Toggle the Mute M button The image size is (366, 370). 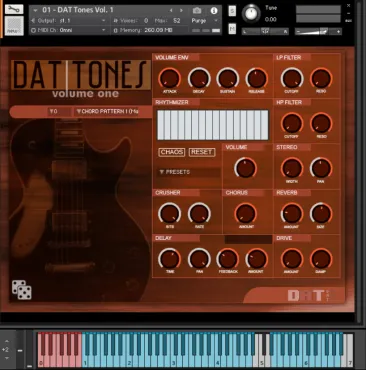tap(232, 29)
